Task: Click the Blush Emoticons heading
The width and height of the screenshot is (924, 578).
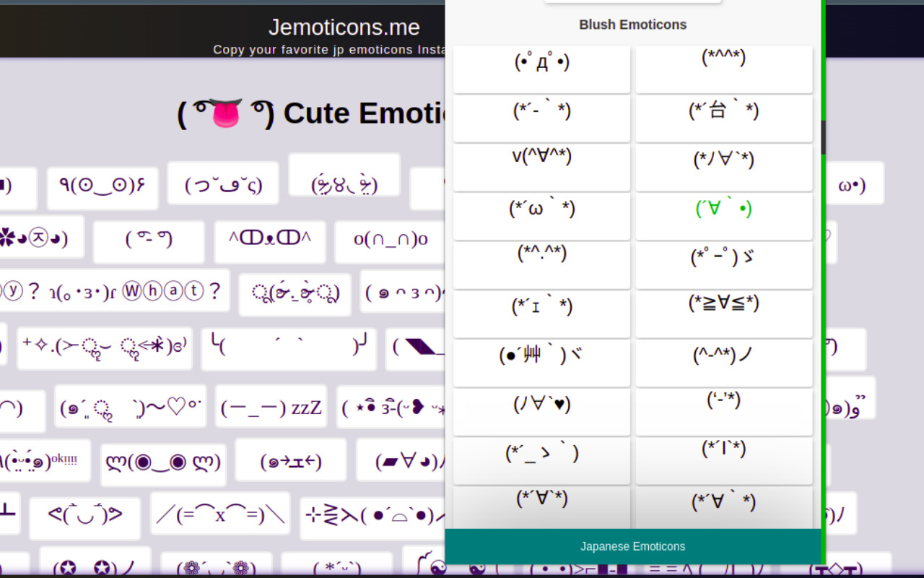Action: pyautogui.click(x=633, y=25)
